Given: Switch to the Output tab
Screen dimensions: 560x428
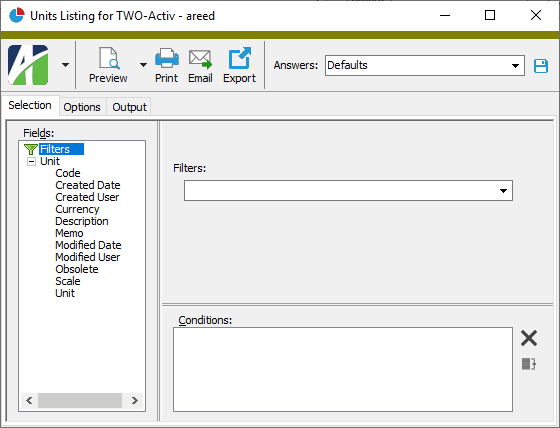Looking at the screenshot, I should point(129,107).
